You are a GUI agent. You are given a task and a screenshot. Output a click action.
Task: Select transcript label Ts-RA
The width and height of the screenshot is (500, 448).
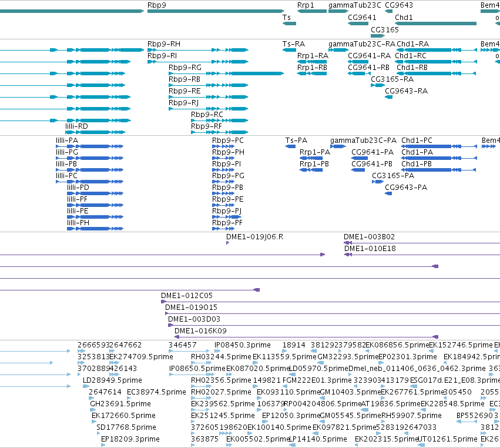[294, 44]
